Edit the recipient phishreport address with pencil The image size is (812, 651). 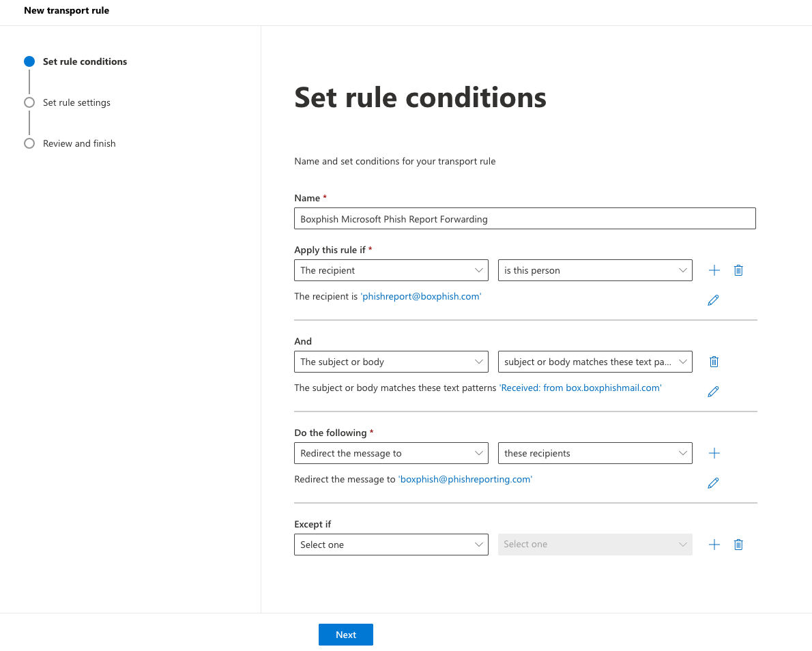(713, 300)
